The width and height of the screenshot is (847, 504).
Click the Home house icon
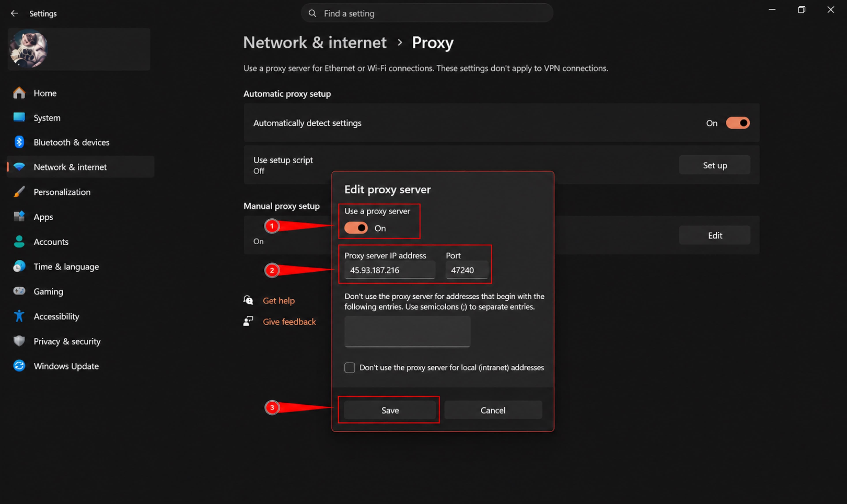tap(19, 93)
